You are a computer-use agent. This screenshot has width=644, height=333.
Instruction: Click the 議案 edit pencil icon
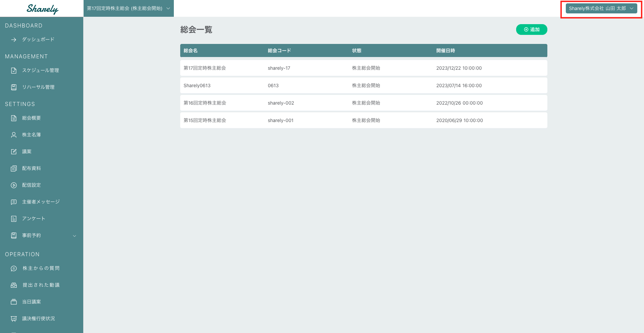(14, 152)
